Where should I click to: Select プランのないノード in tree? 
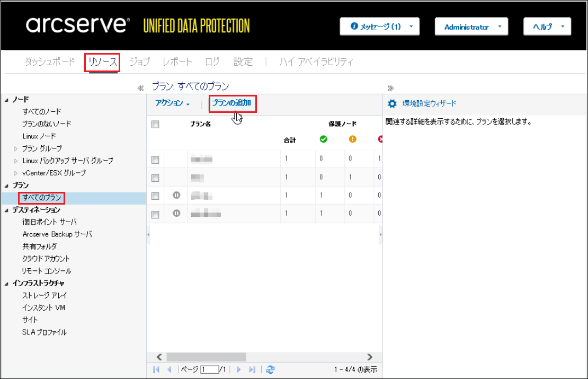click(47, 124)
